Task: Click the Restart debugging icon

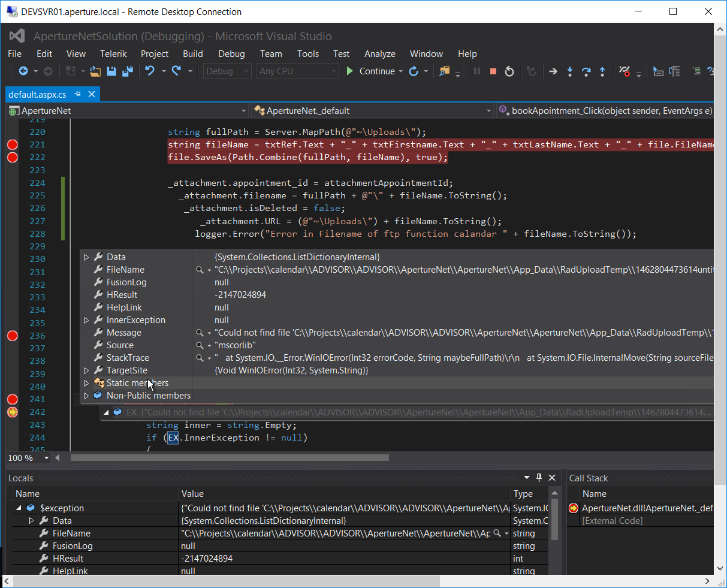Action: [x=509, y=71]
